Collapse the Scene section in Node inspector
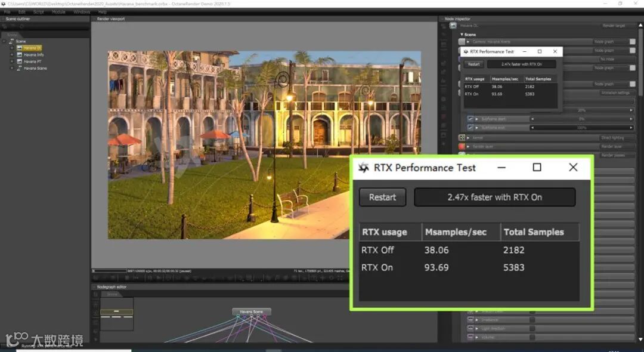This screenshot has height=352, width=644. coord(462,35)
